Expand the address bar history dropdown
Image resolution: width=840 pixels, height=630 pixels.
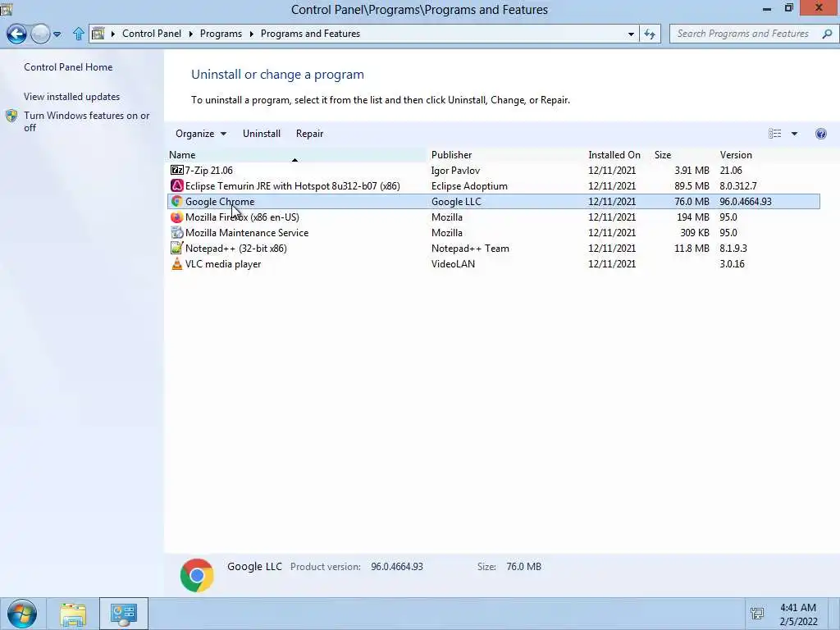631,34
